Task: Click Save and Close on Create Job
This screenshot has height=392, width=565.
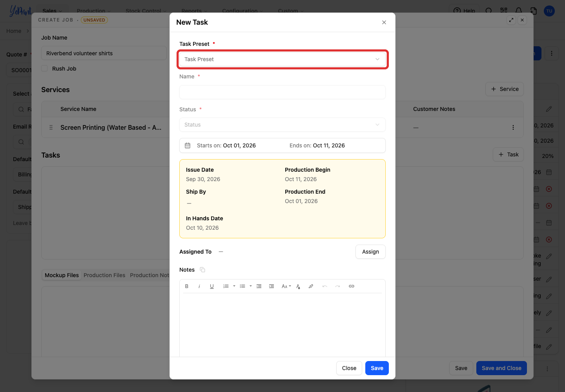Action: pos(501,368)
